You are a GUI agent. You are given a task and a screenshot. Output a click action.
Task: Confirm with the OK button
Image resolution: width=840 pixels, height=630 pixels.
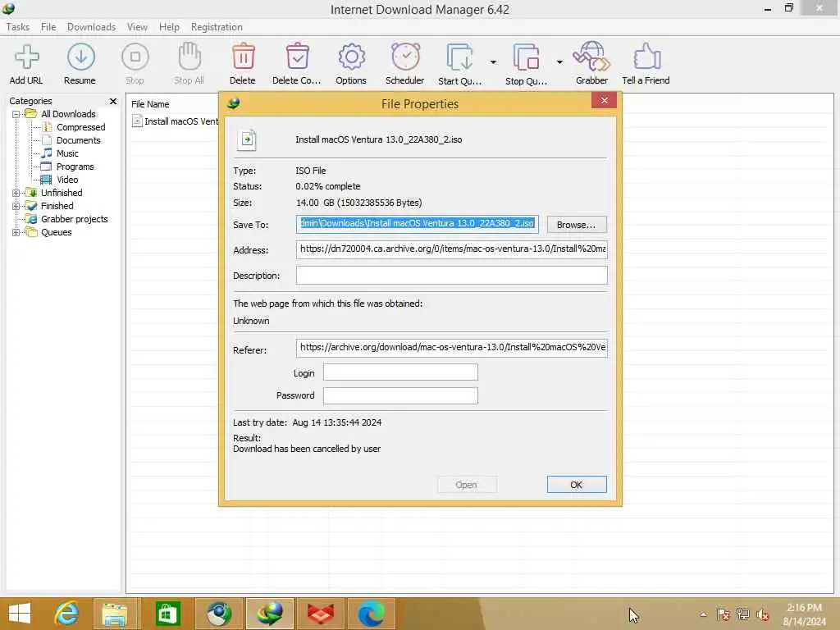click(x=577, y=485)
